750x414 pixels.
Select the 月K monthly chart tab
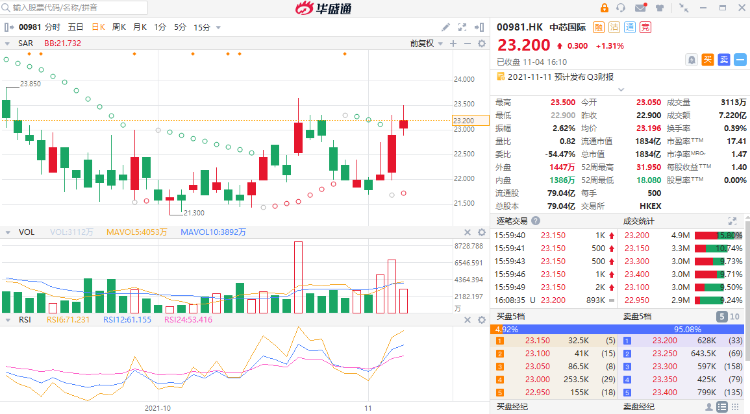coord(140,27)
